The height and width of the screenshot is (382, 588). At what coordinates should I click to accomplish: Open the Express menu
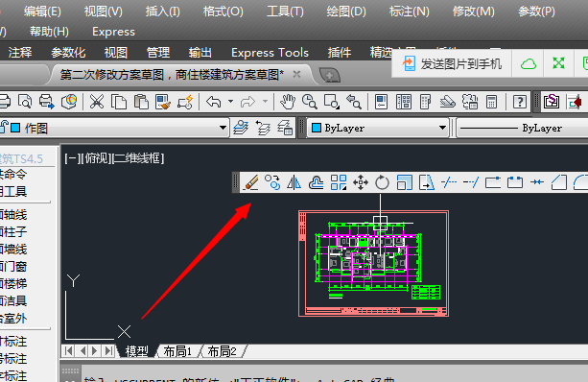point(113,32)
